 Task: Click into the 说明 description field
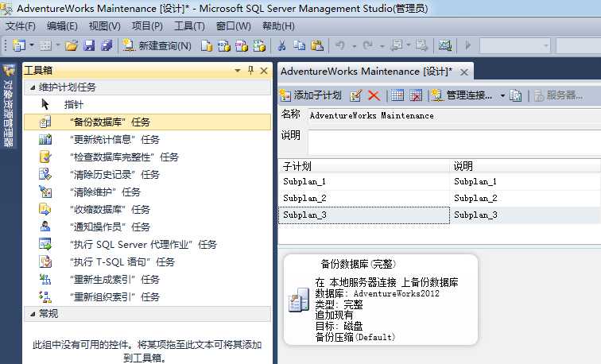454,141
